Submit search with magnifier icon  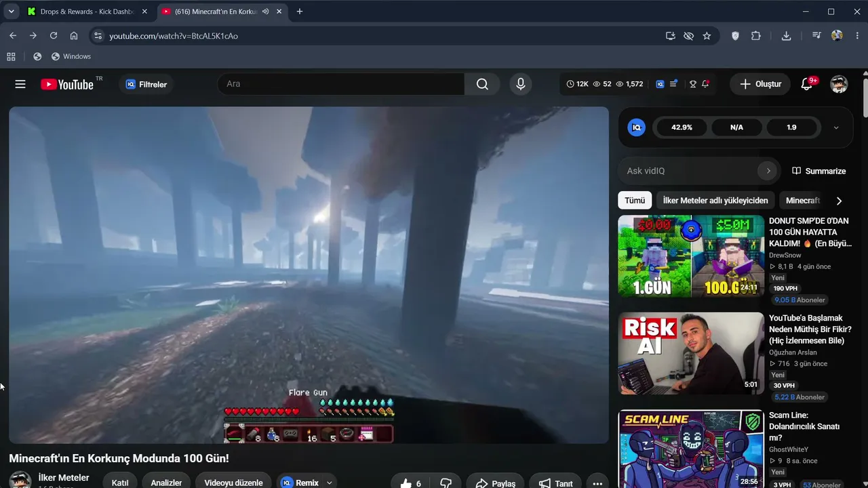[482, 84]
